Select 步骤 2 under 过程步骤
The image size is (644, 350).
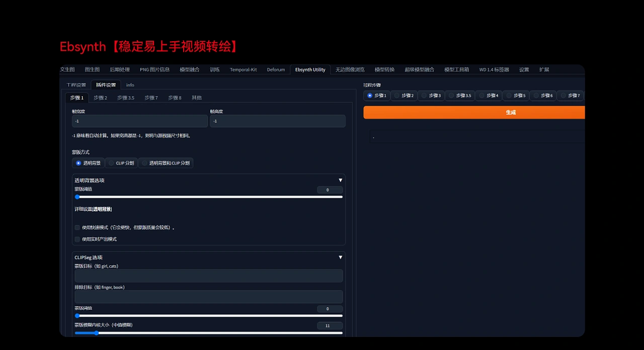point(404,95)
